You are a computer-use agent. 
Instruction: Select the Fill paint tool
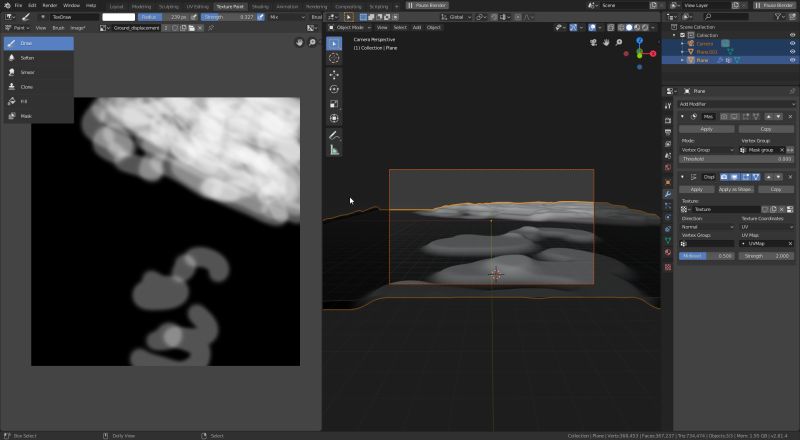click(x=39, y=102)
